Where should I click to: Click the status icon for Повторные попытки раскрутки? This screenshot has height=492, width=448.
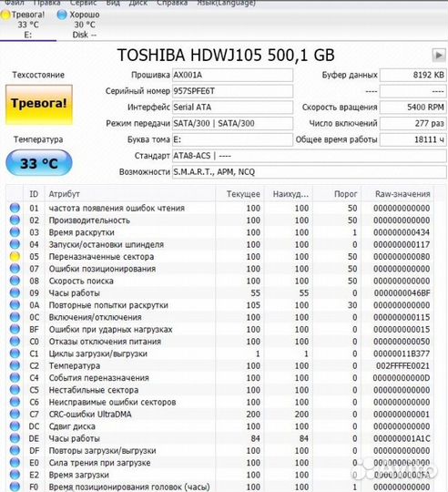15,305
